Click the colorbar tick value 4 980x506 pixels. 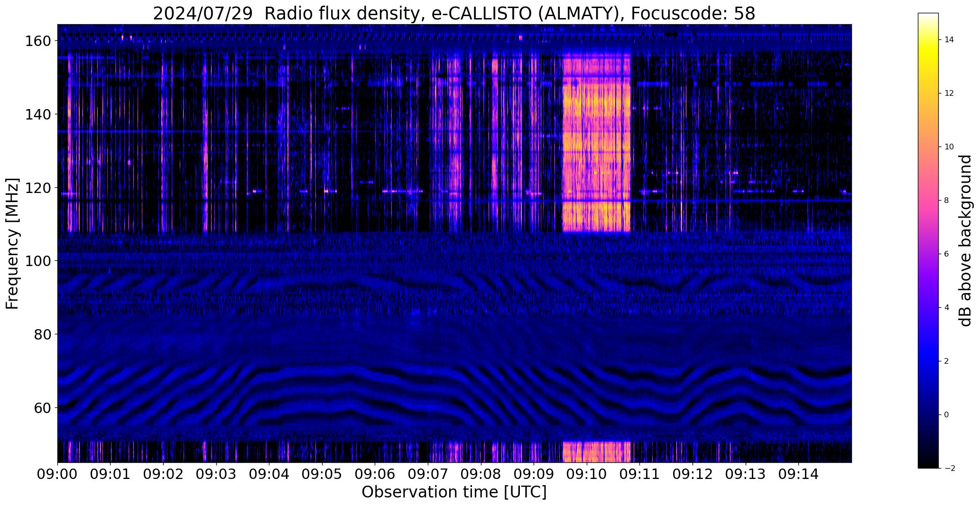click(946, 308)
